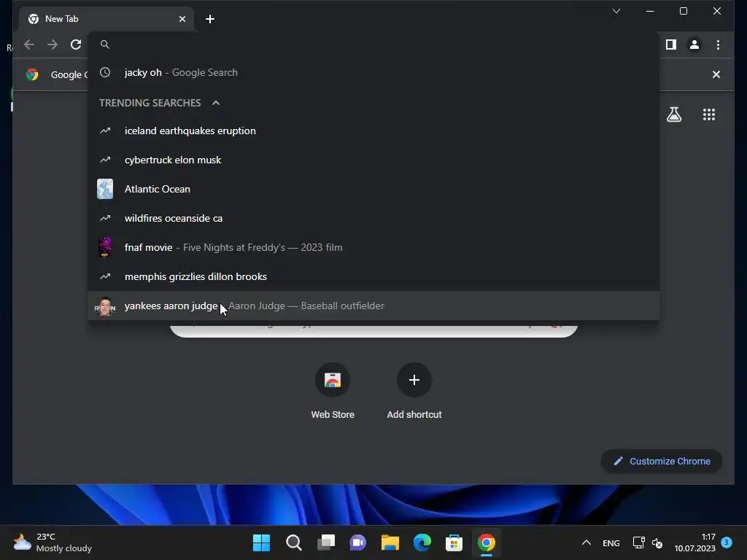This screenshot has height=560, width=747.
Task: Select wildfires oceanside ca suggestion
Action: coord(373,218)
